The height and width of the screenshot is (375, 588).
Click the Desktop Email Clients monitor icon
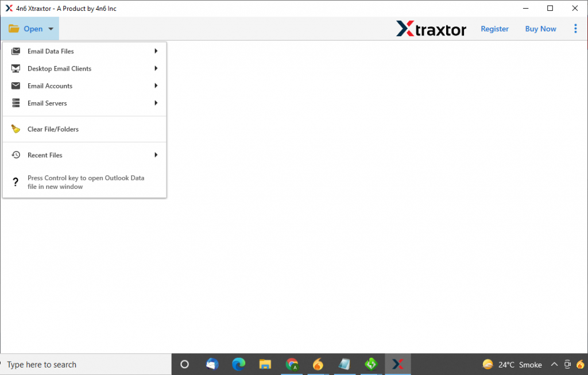16,68
